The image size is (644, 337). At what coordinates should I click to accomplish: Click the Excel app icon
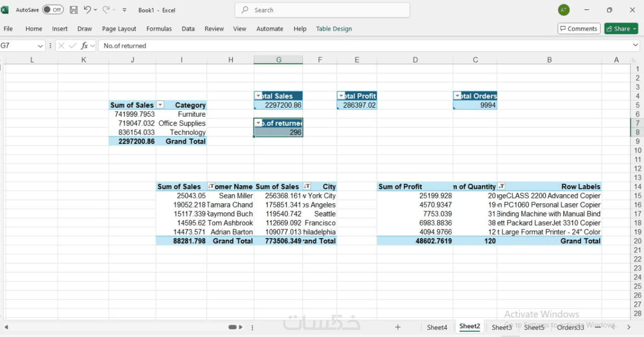[x=5, y=10]
